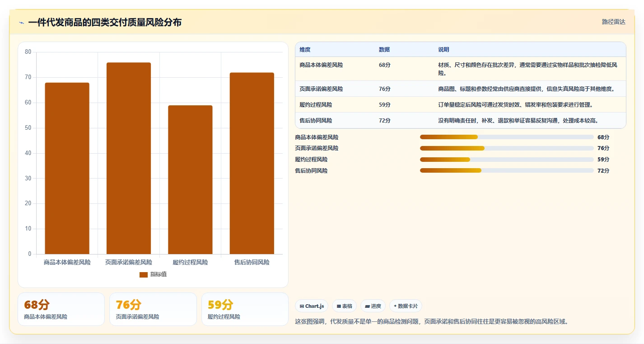The image size is (644, 344).
Task: Click the 页面承诺偏差风险 progress bar
Action: 507,148
